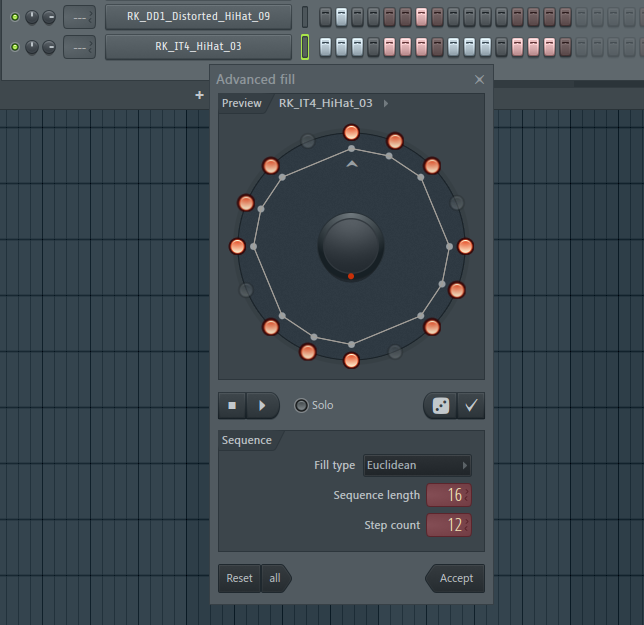Screen dimensions: 644x625
Task: Open mixer track selector for RK_IT4_HiHat_03
Action: pyautogui.click(x=79, y=47)
